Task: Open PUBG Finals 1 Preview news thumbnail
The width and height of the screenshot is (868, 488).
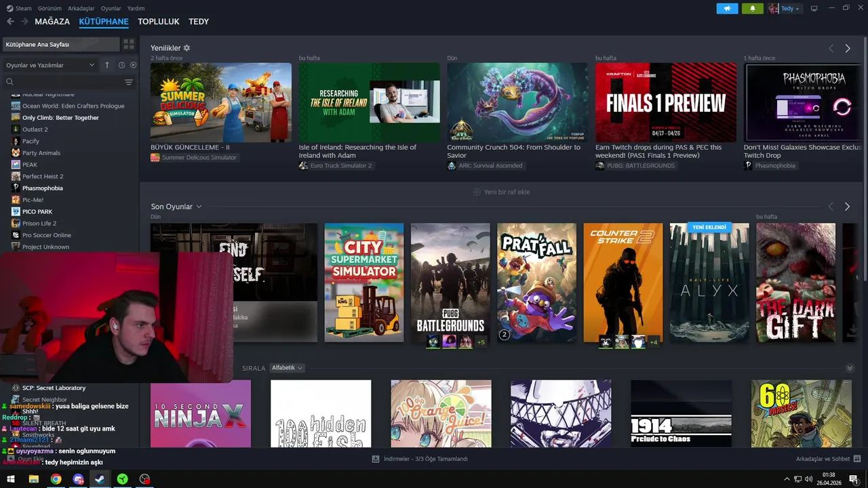Action: (x=666, y=102)
